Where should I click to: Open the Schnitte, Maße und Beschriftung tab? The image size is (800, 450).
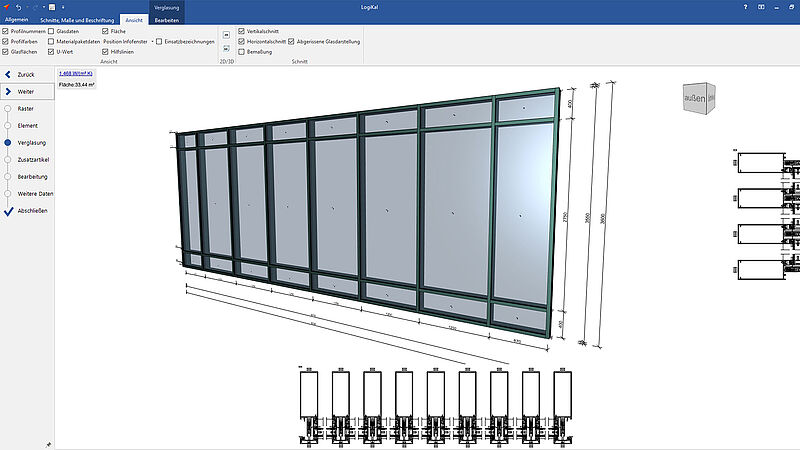[x=75, y=19]
